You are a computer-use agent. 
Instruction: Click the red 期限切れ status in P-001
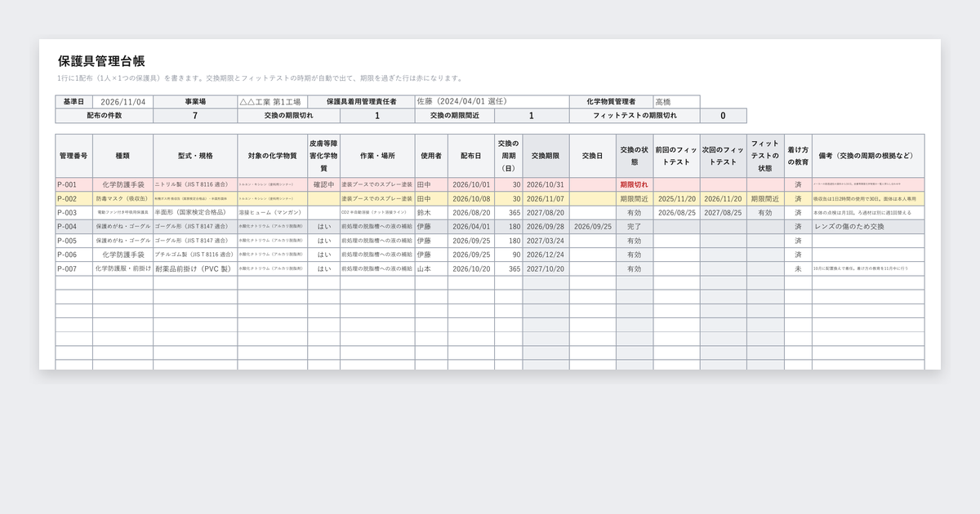click(x=635, y=185)
